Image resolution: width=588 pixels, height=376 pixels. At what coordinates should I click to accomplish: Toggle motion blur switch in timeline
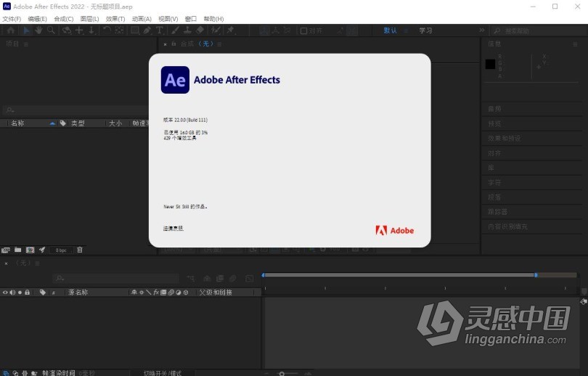click(x=171, y=293)
